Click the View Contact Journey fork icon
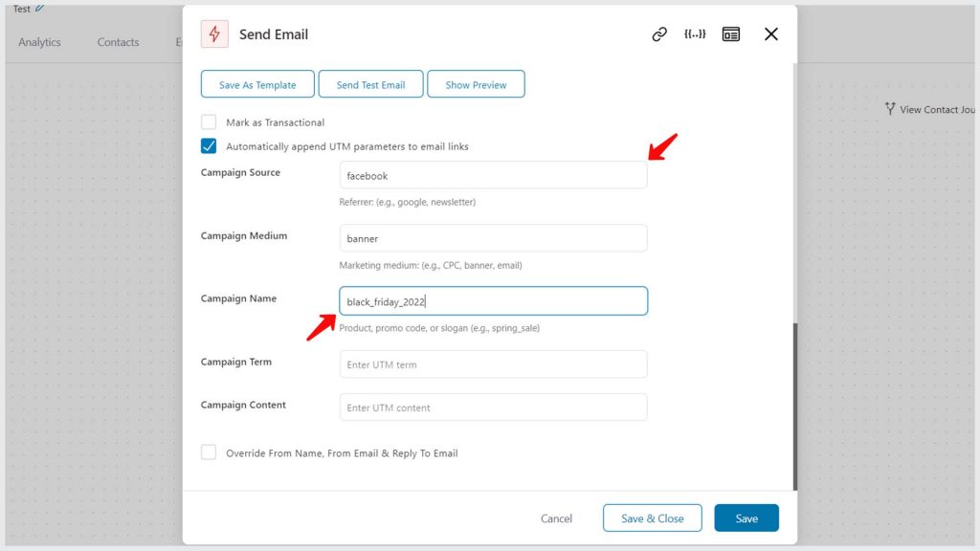 pyautogui.click(x=890, y=109)
